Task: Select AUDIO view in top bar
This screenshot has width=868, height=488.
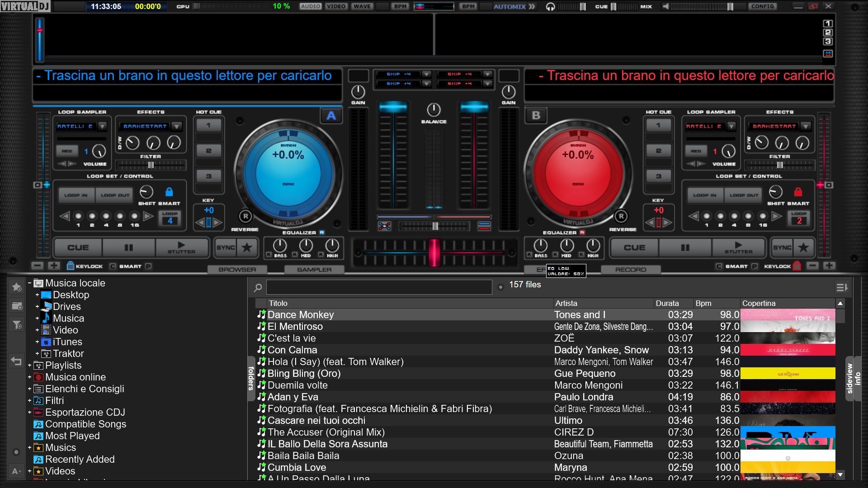Action: tap(311, 6)
